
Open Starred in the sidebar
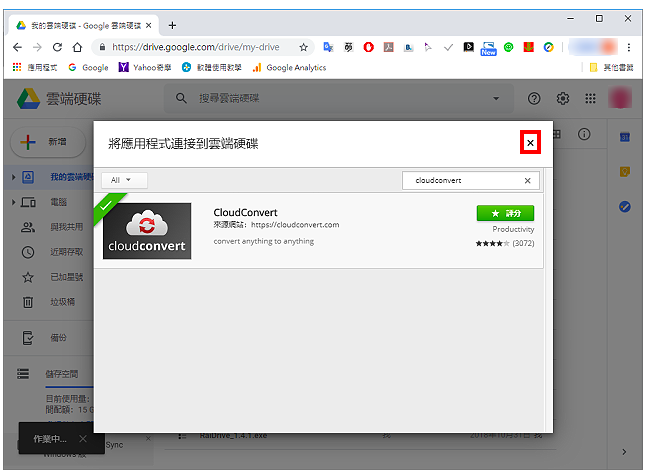[66, 277]
